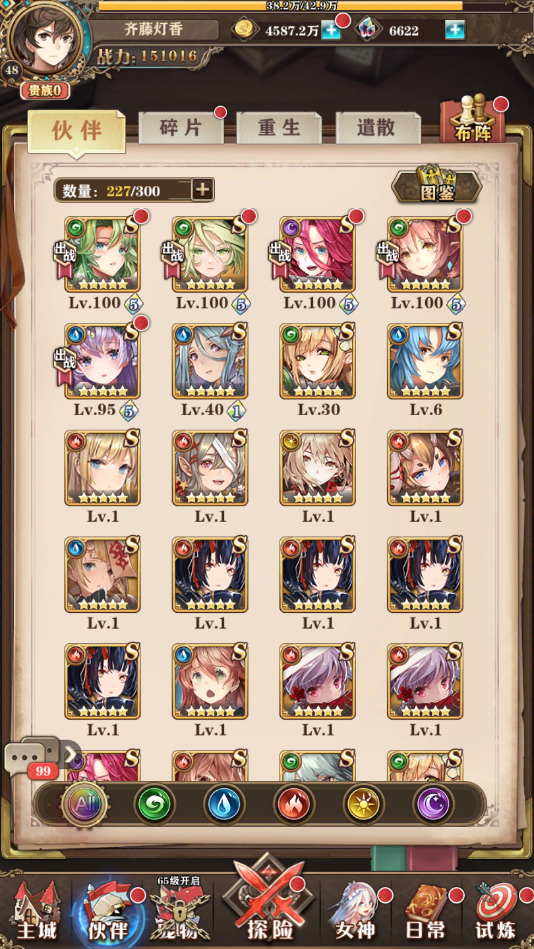Select the purple dark element filter
534x949 pixels.
[x=433, y=804]
